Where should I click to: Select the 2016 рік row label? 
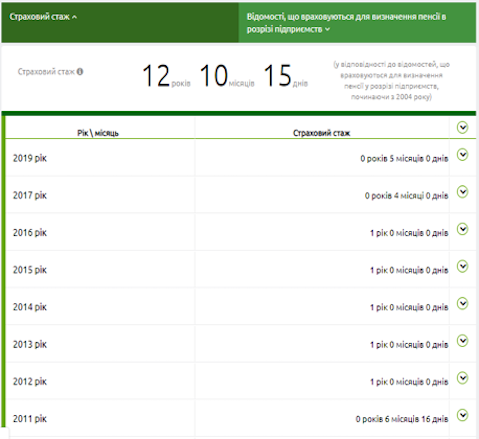coord(30,233)
